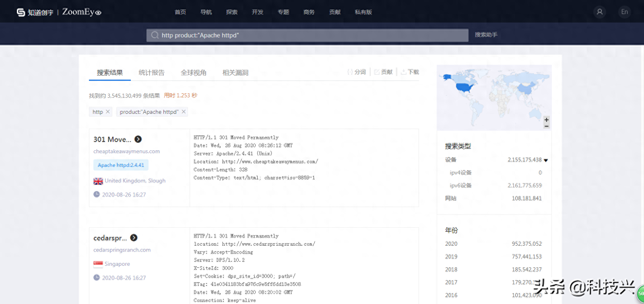Image resolution: width=644 pixels, height=304 pixels.
Task: Focus the search query input field
Action: (x=308, y=35)
